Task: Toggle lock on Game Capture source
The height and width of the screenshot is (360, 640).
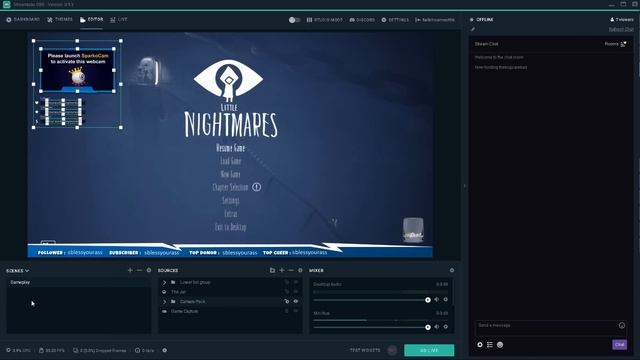Action: [287, 311]
